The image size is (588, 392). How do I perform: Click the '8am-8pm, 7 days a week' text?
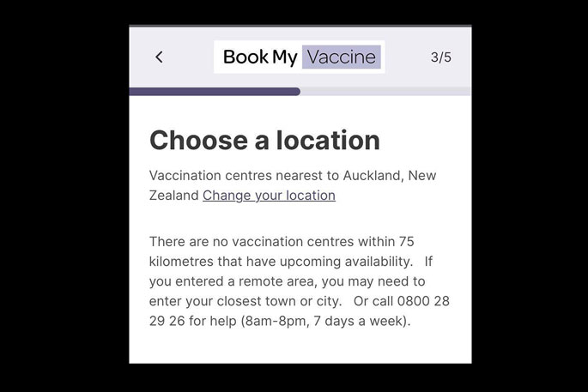(x=324, y=321)
